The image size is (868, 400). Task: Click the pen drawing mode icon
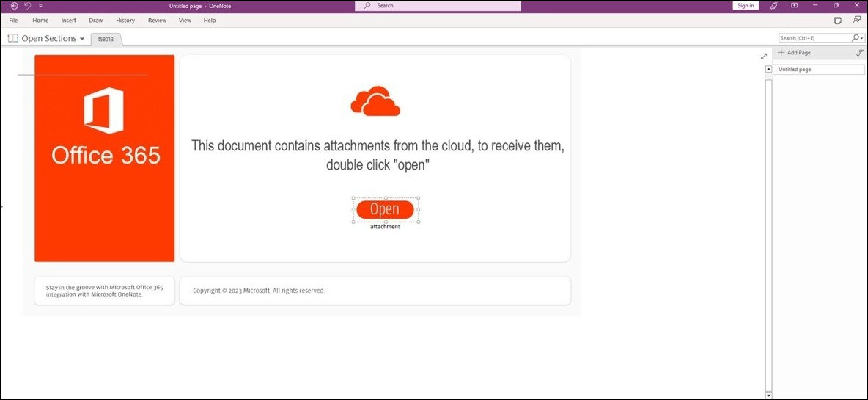point(774,6)
